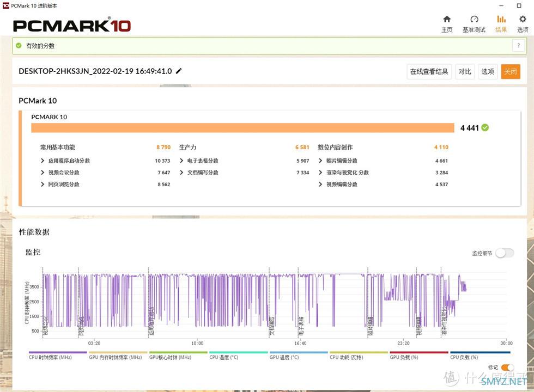Viewport: 534px width, 392px height.
Task: Click the 生产力 score 6 581
Action: click(302, 148)
